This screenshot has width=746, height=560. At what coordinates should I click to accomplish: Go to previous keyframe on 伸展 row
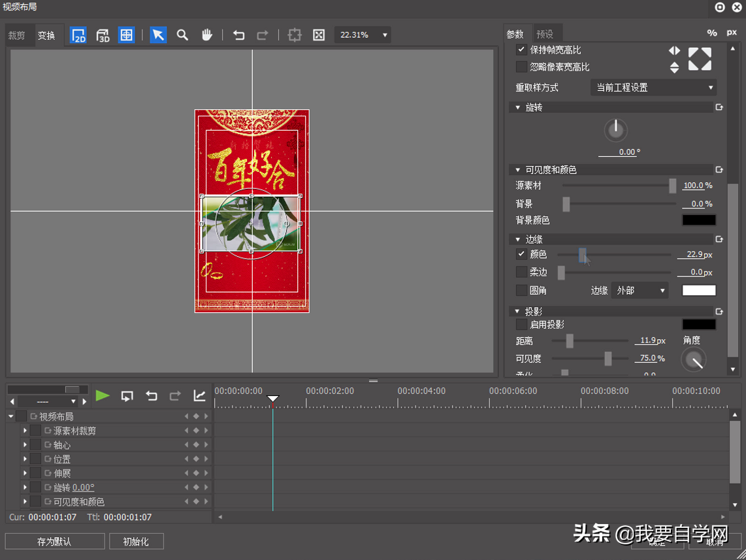pyautogui.click(x=187, y=473)
